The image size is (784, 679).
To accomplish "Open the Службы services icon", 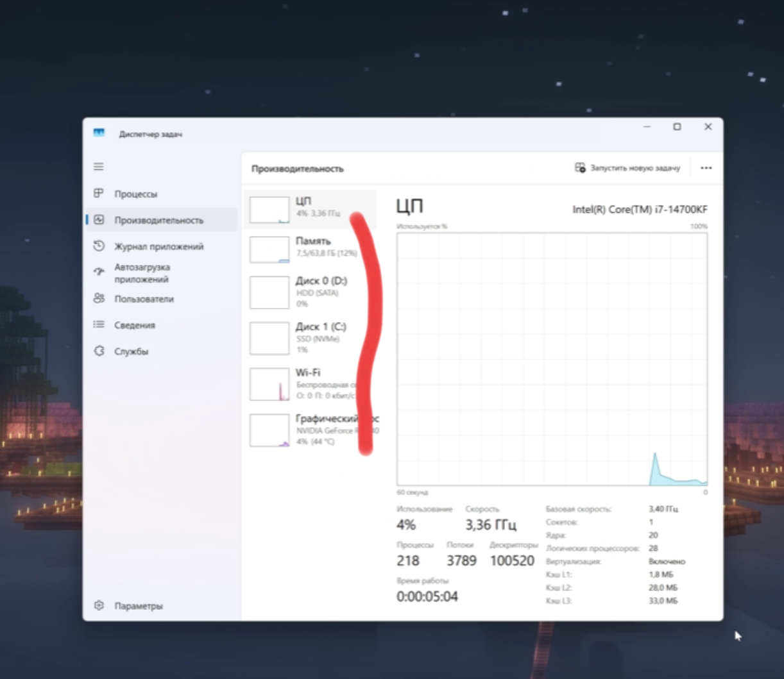I will 99,351.
